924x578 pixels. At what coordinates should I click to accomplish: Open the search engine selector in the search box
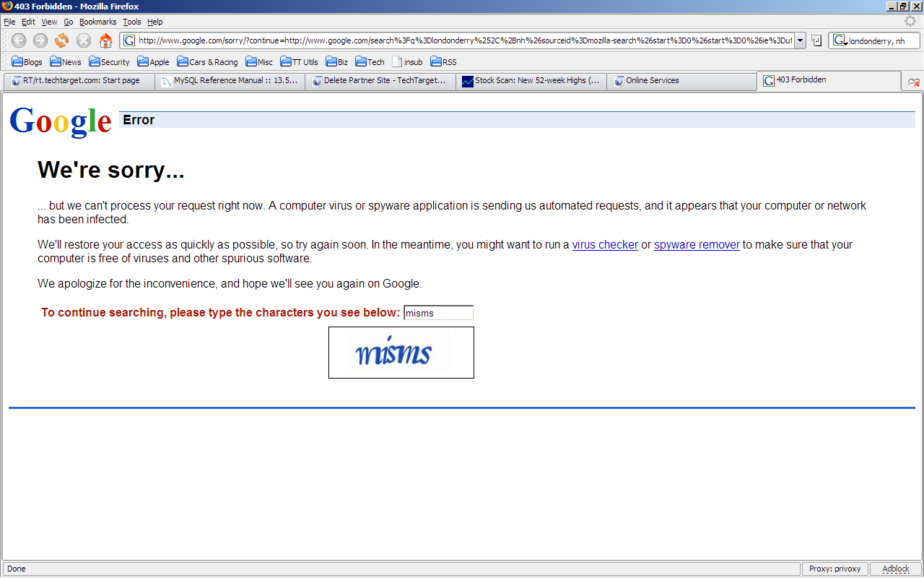[840, 41]
